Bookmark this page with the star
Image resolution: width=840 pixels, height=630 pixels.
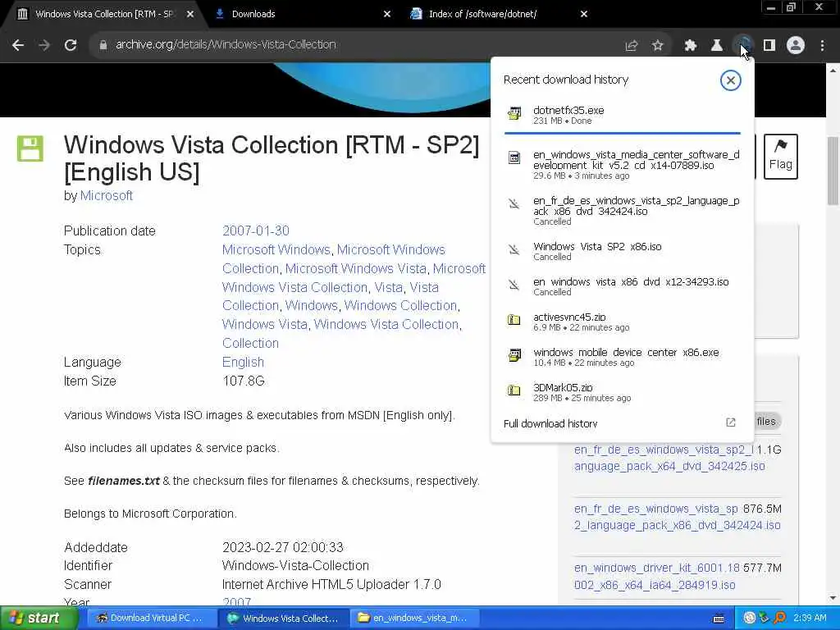pyautogui.click(x=658, y=46)
